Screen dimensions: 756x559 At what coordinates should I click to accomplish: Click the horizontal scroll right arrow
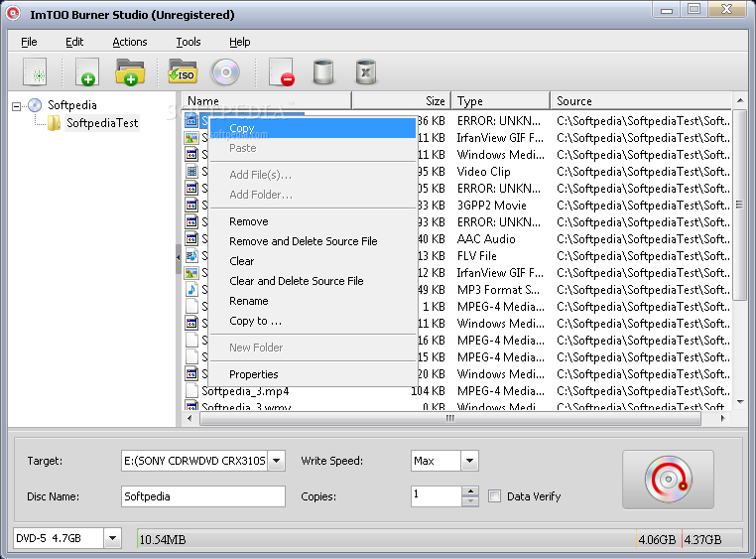point(722,418)
